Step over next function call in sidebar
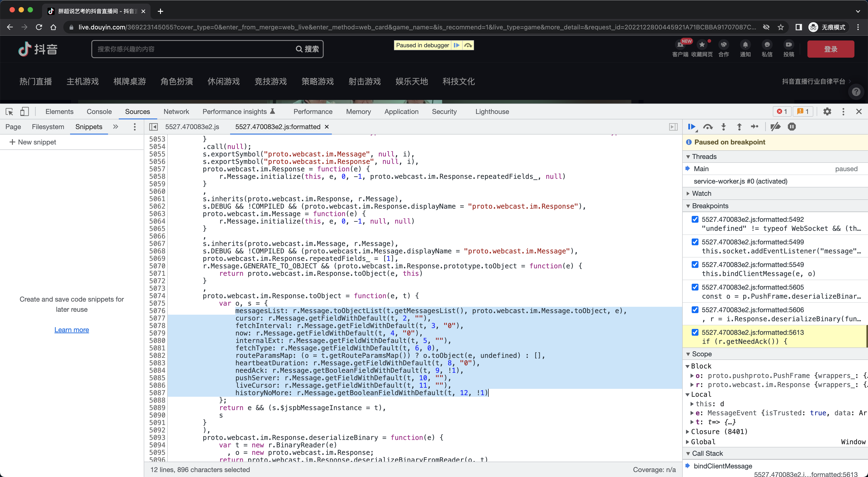Viewport: 868px width, 477px height. pyautogui.click(x=708, y=127)
